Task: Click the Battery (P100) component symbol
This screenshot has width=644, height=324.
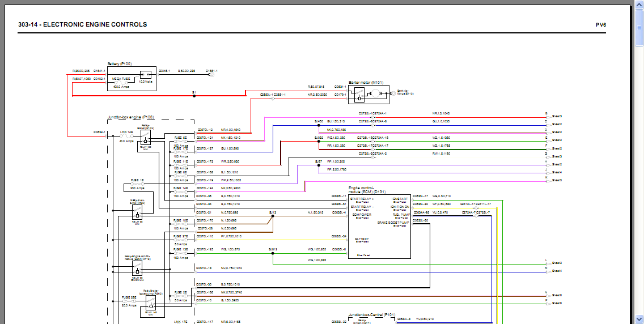Action: [x=132, y=78]
